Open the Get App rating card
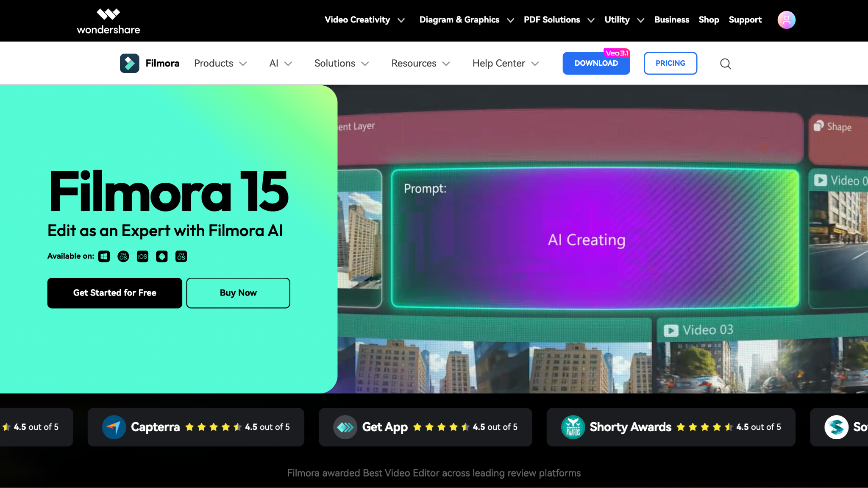The height and width of the screenshot is (488, 868). (x=425, y=427)
